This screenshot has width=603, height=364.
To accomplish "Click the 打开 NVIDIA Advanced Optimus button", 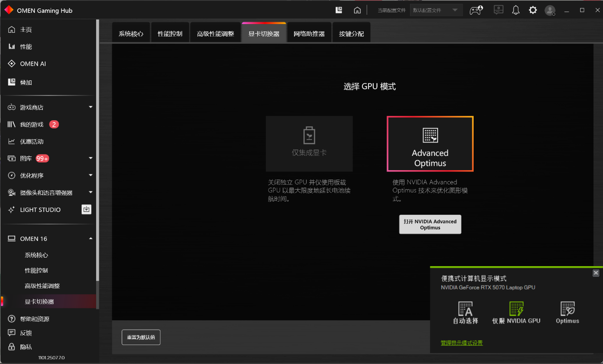I will 430,224.
